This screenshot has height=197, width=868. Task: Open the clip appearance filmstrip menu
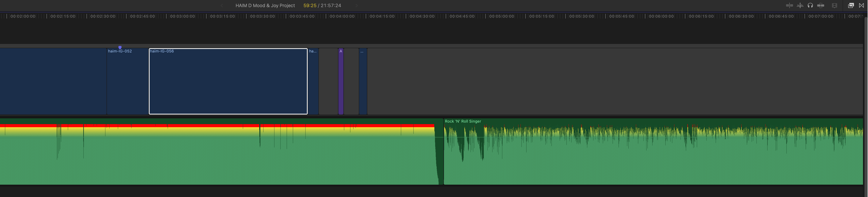click(x=835, y=5)
